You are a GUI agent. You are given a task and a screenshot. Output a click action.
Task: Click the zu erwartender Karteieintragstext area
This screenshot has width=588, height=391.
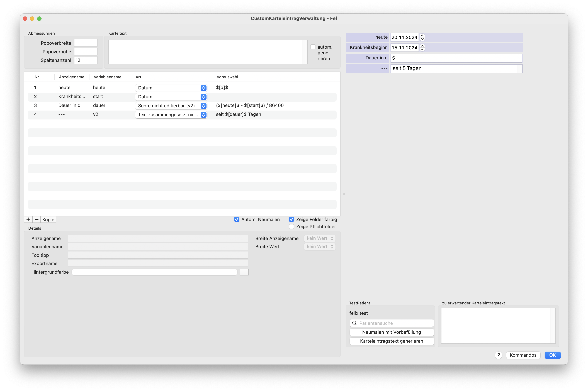coord(495,326)
